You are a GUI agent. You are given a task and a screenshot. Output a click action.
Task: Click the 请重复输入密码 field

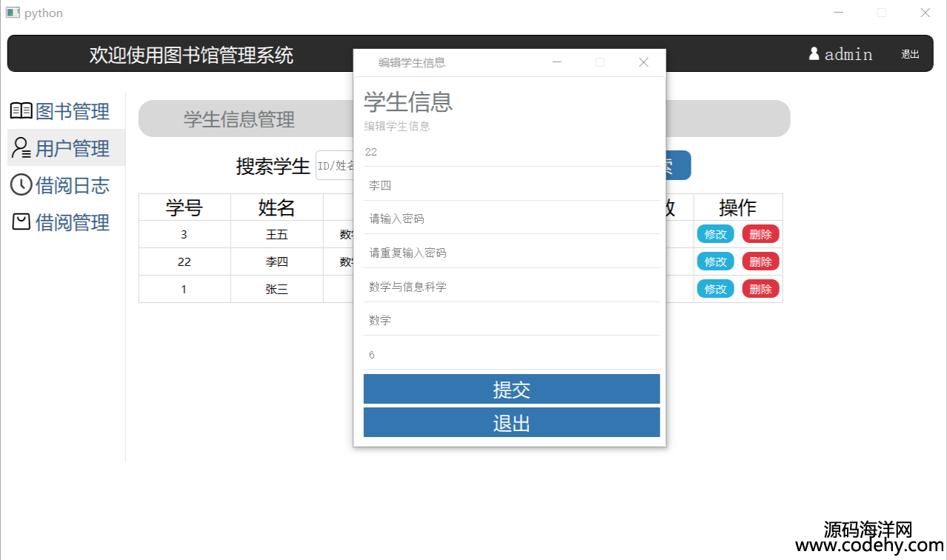tap(511, 253)
